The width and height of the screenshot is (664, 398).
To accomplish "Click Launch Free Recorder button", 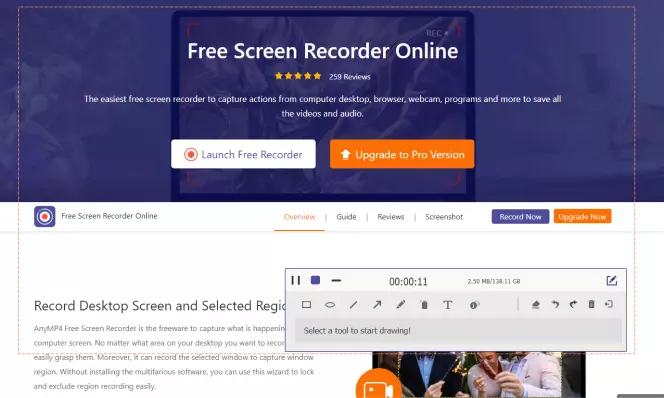I will point(243,154).
